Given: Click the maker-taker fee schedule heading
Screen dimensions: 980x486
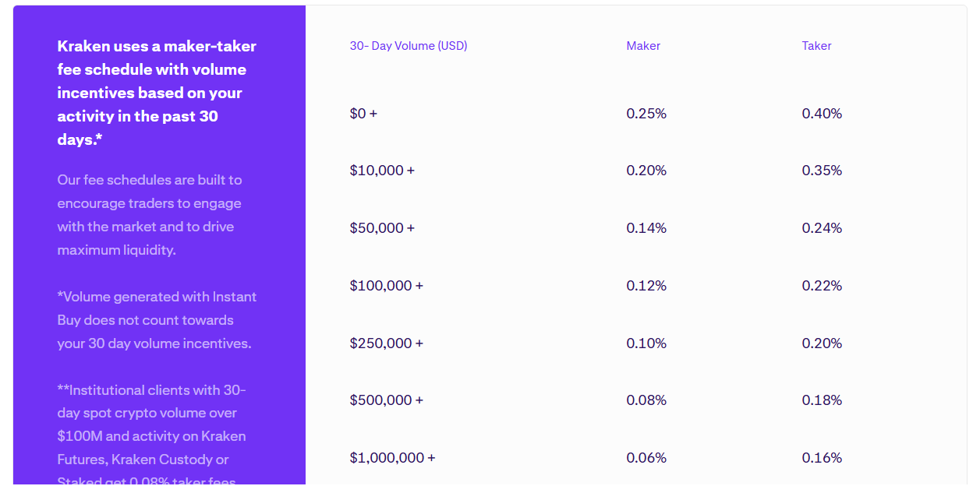Looking at the screenshot, I should coord(157,93).
